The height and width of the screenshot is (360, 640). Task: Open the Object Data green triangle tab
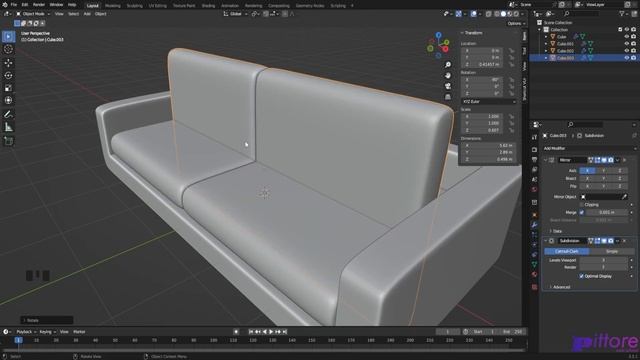[534, 264]
